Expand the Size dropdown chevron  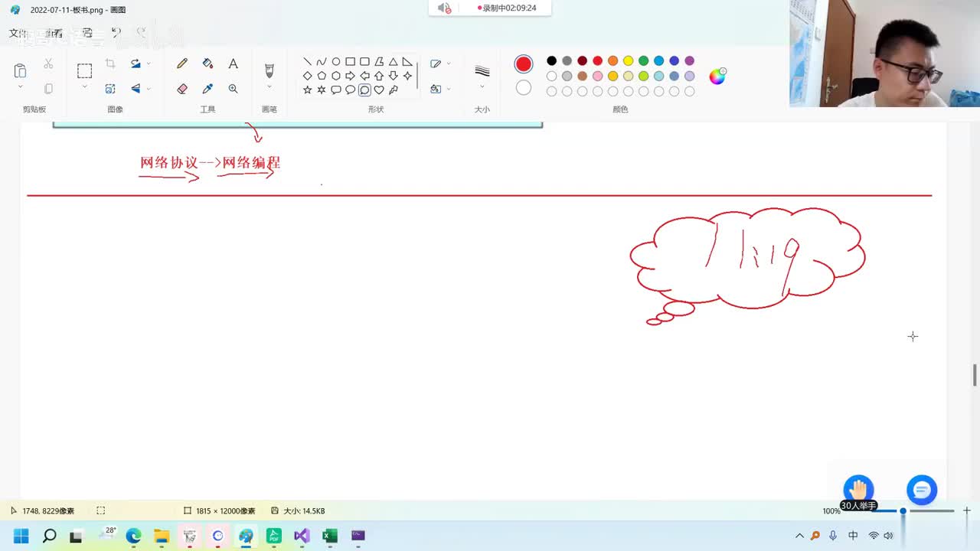click(482, 87)
